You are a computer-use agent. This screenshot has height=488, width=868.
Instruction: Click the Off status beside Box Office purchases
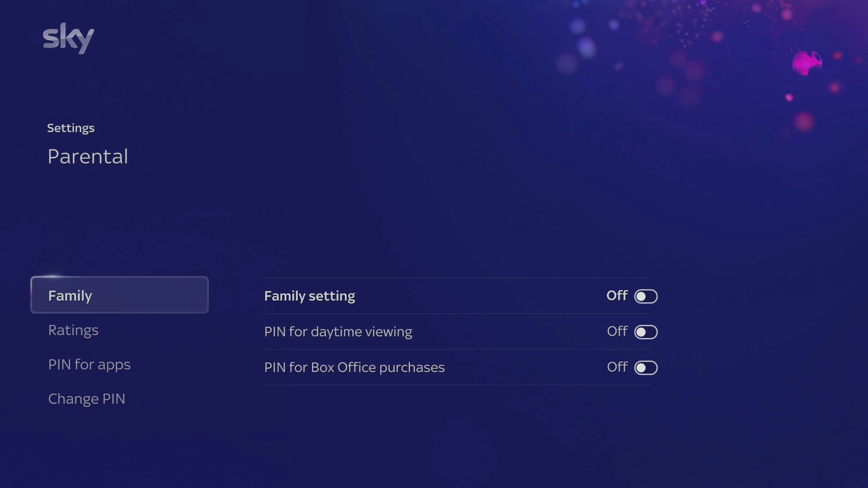click(x=617, y=367)
